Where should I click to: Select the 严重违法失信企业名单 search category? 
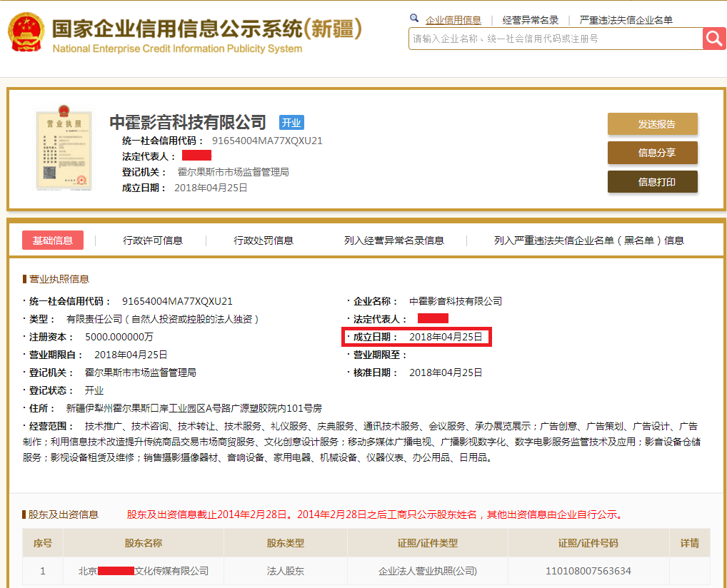pyautogui.click(x=626, y=20)
